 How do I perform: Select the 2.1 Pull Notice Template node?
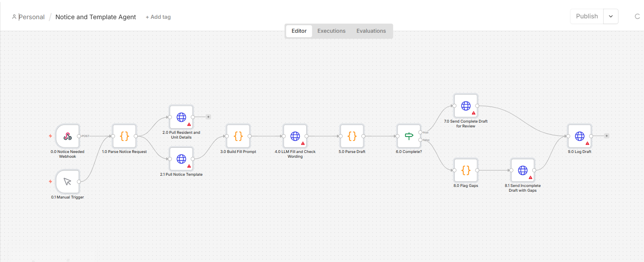click(x=181, y=159)
